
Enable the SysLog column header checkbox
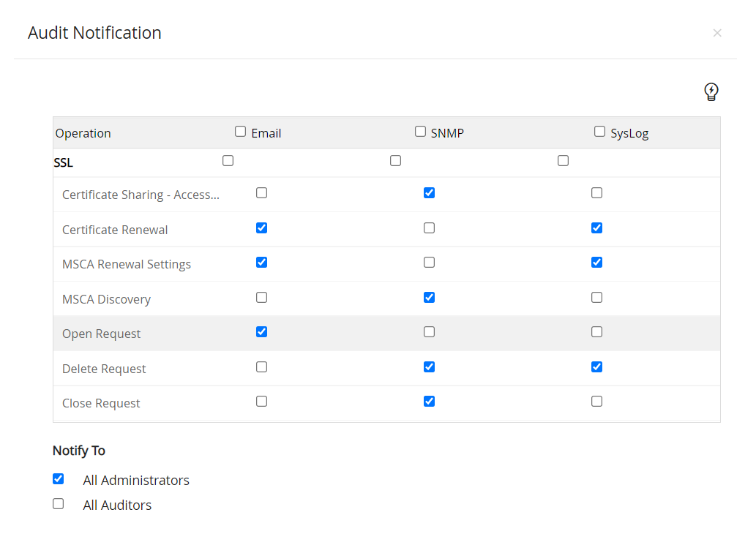[599, 131]
